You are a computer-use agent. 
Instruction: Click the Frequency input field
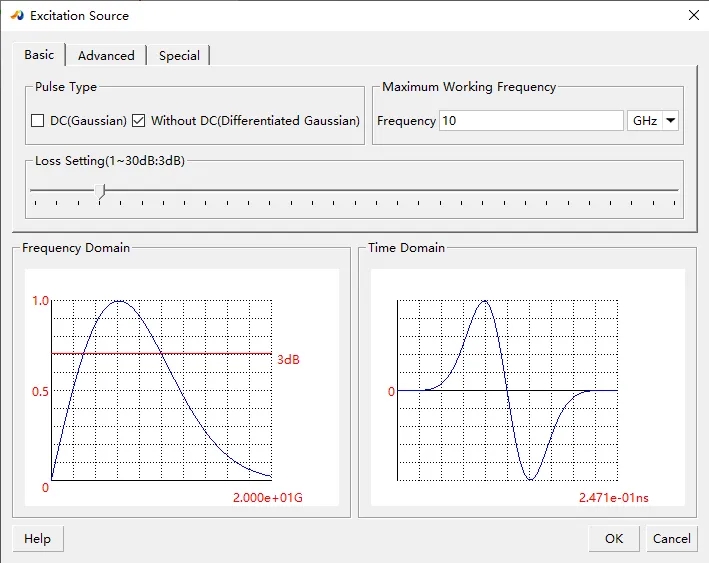[531, 121]
